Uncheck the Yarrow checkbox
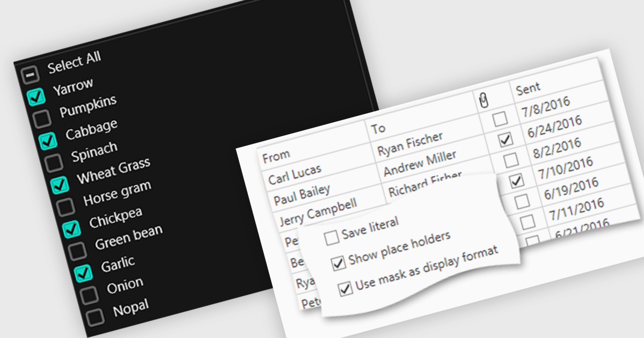This screenshot has height=338, width=644. (36, 97)
